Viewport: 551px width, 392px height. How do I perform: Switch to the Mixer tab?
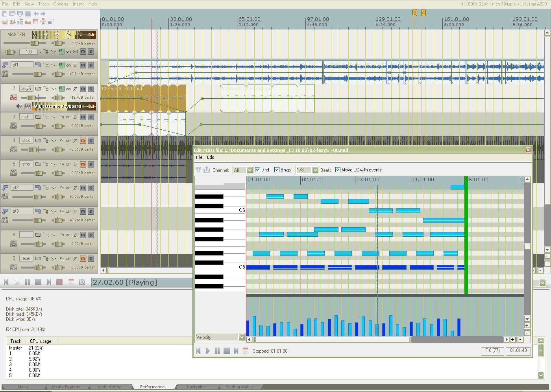pyautogui.click(x=23, y=387)
